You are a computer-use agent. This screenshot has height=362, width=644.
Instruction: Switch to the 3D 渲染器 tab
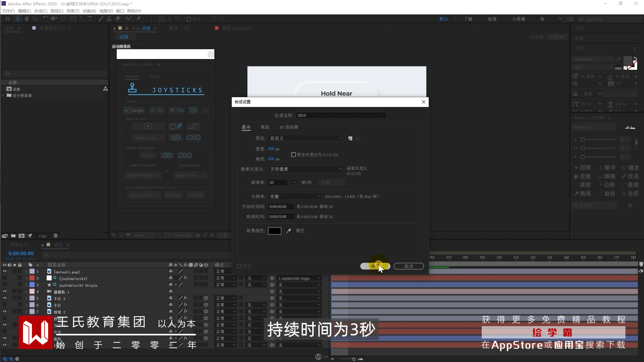pyautogui.click(x=288, y=127)
